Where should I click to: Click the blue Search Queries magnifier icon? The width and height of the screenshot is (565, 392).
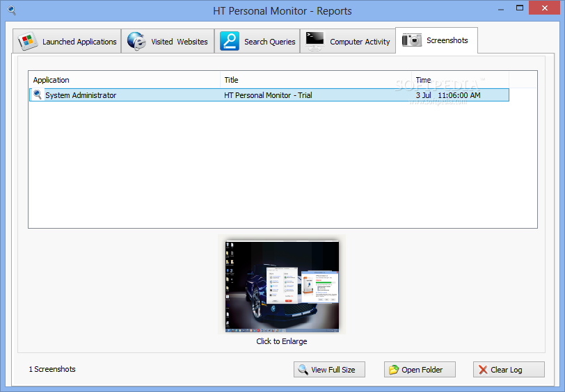[x=230, y=41]
